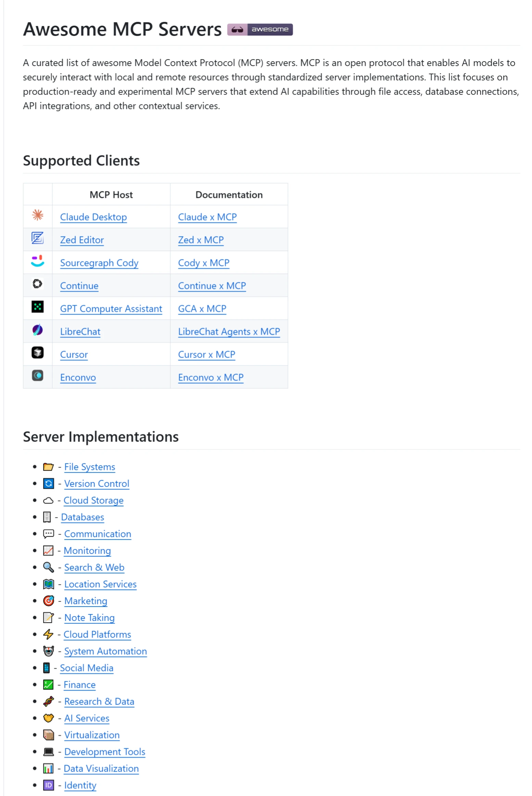Screen dimensions: 532x796
Task: Click the GPT Computer Assistant icon
Action: tap(37, 307)
